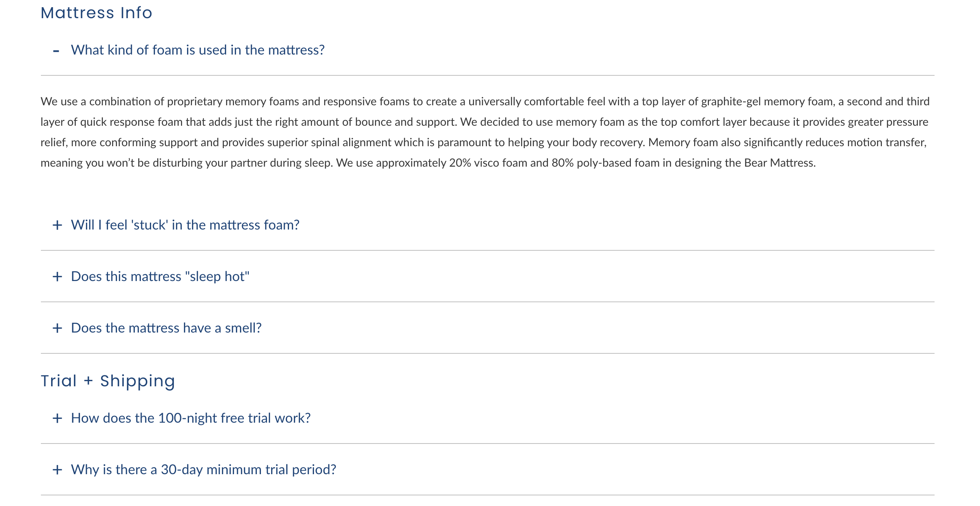Expand 'Will I feel stuck' question text
Screen dimensions: 980x506
(185, 225)
